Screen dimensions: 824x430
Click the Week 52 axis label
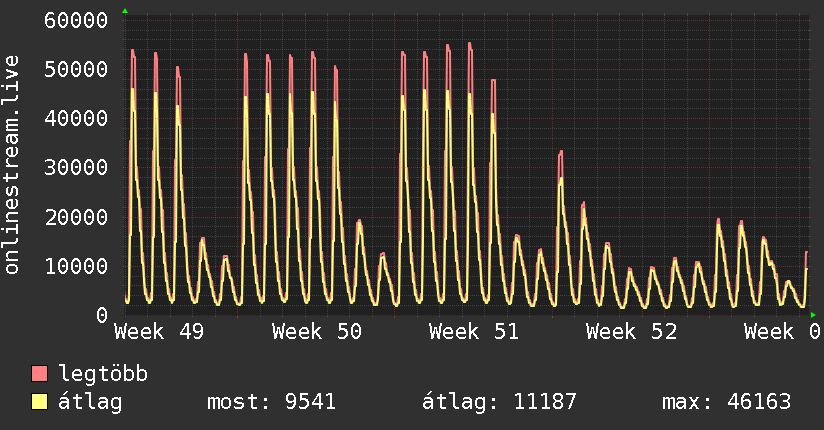tap(632, 332)
